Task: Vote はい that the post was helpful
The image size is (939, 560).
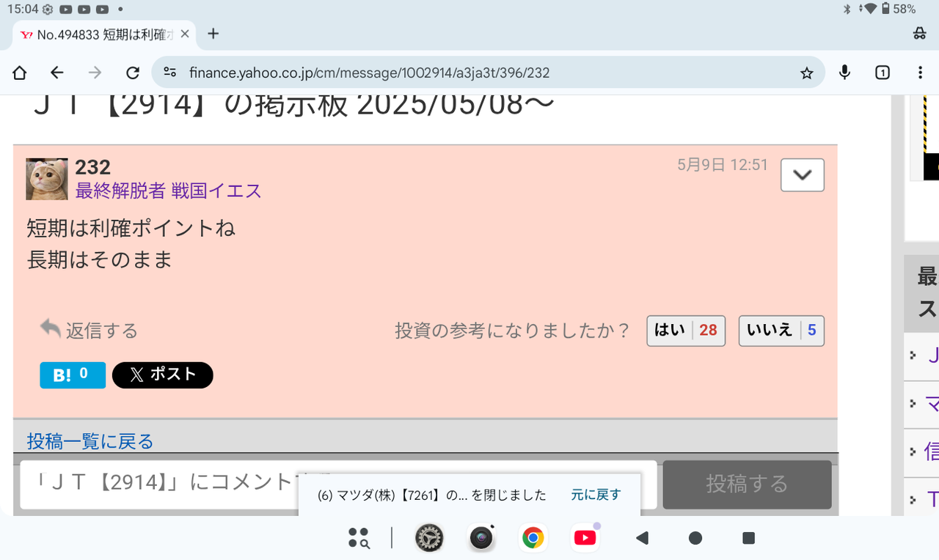Action: (x=685, y=331)
